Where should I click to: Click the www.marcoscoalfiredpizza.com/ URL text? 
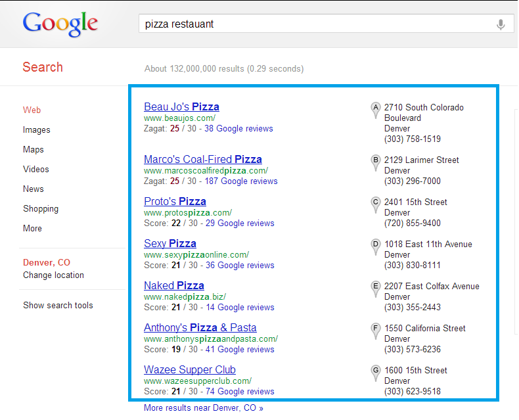click(206, 171)
